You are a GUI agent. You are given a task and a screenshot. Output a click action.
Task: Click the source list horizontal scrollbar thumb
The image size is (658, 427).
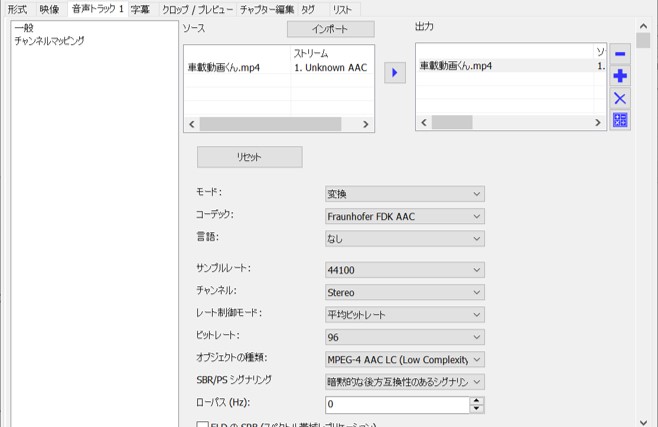click(270, 124)
